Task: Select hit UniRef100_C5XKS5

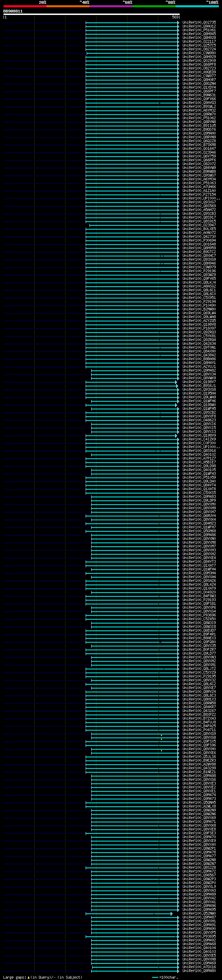Action: 199,493
